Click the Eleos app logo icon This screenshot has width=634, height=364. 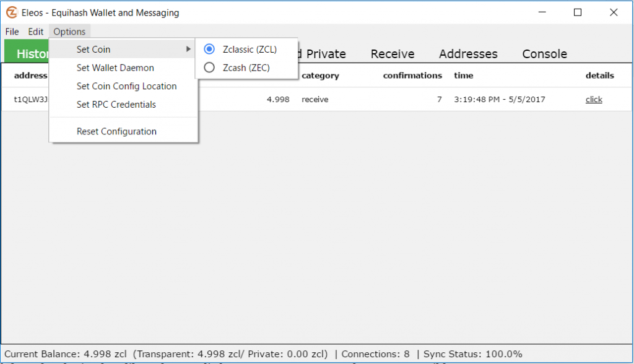point(12,12)
